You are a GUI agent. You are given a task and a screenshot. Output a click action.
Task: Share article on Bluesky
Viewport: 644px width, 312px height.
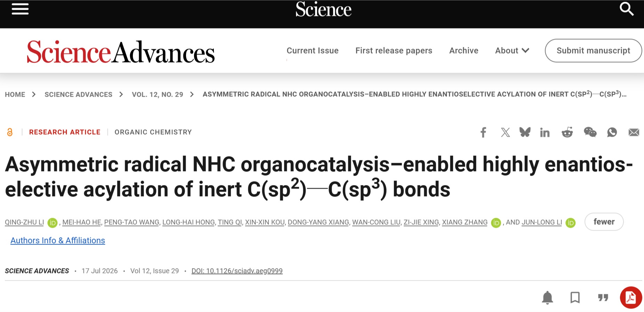click(x=525, y=132)
